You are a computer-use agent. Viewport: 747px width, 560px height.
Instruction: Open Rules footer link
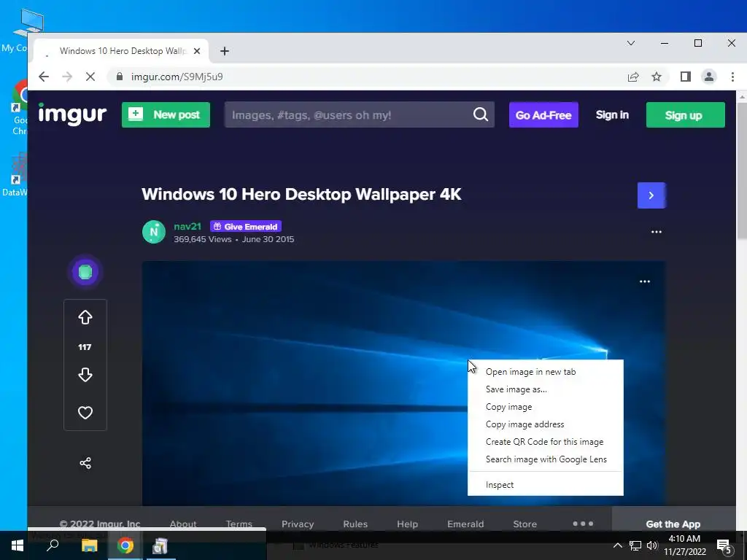point(355,524)
